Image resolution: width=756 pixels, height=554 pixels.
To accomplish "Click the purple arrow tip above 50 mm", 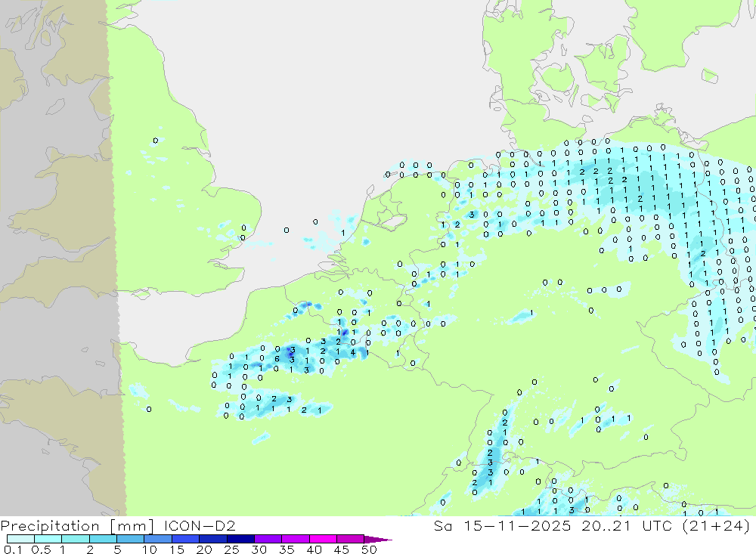I will [378, 540].
